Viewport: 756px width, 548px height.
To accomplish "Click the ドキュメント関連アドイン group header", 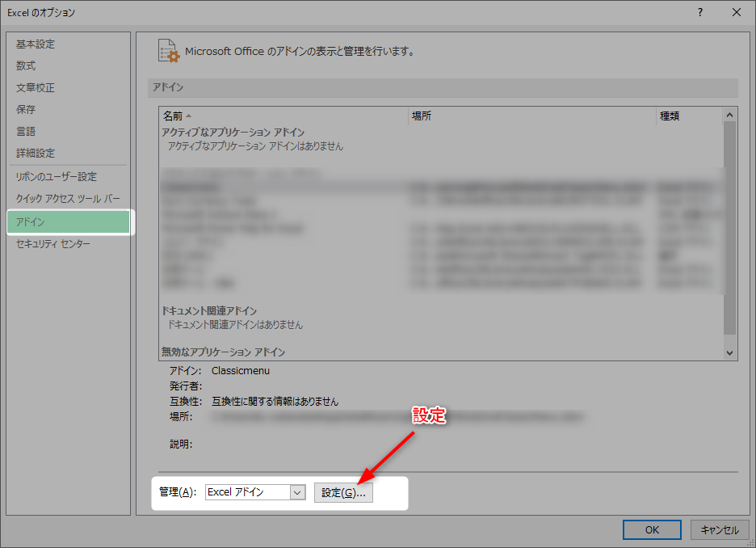I will tap(208, 310).
